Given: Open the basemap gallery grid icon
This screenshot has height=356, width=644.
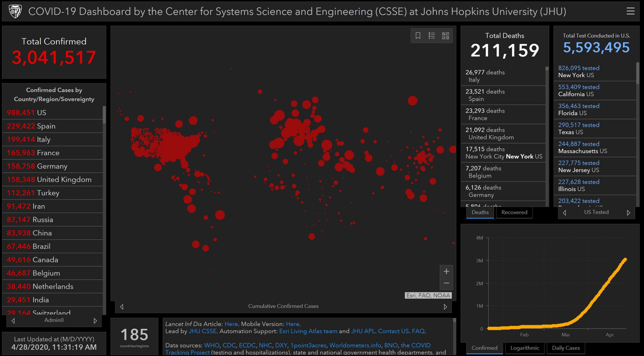Looking at the screenshot, I should [x=446, y=35].
